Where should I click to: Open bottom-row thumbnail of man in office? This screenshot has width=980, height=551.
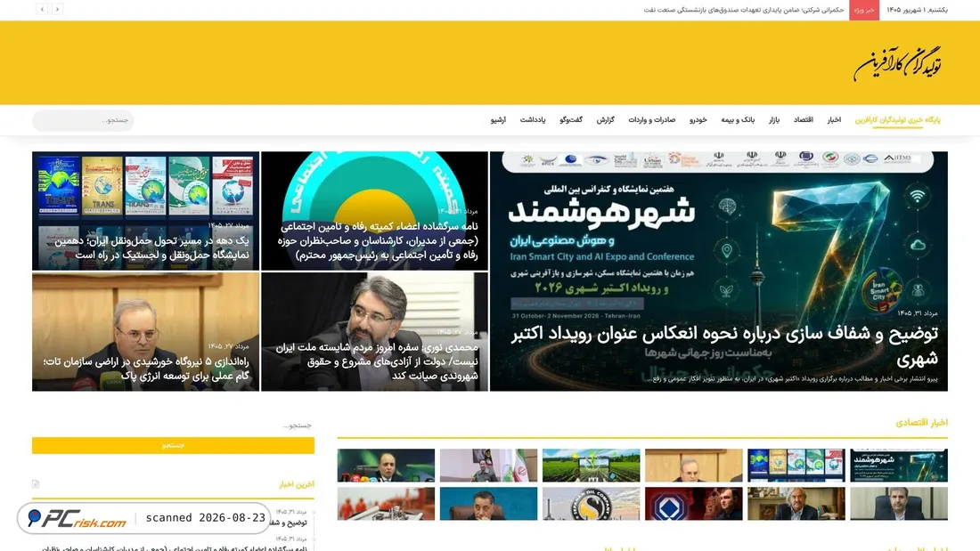899,504
